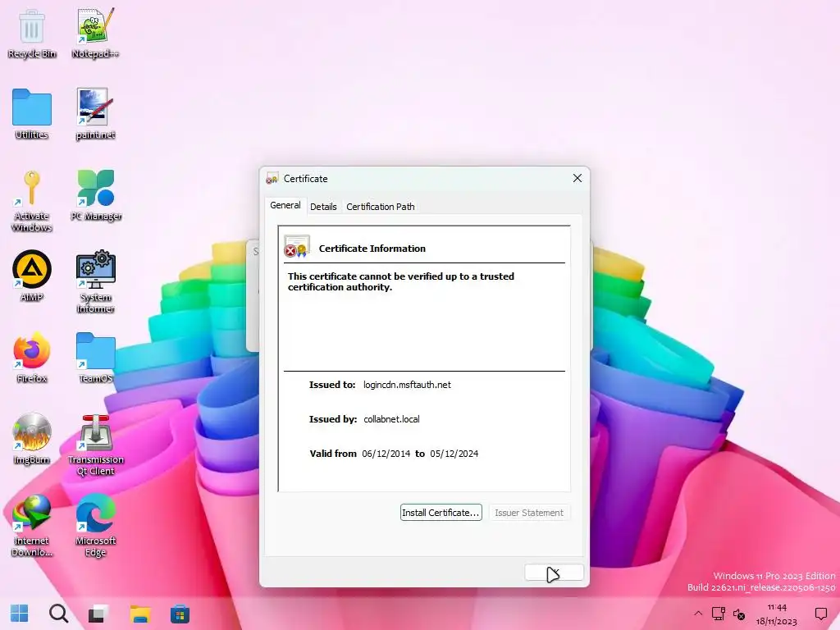Viewport: 840px width, 630px height.
Task: Switch to the General tab
Action: 285,205
